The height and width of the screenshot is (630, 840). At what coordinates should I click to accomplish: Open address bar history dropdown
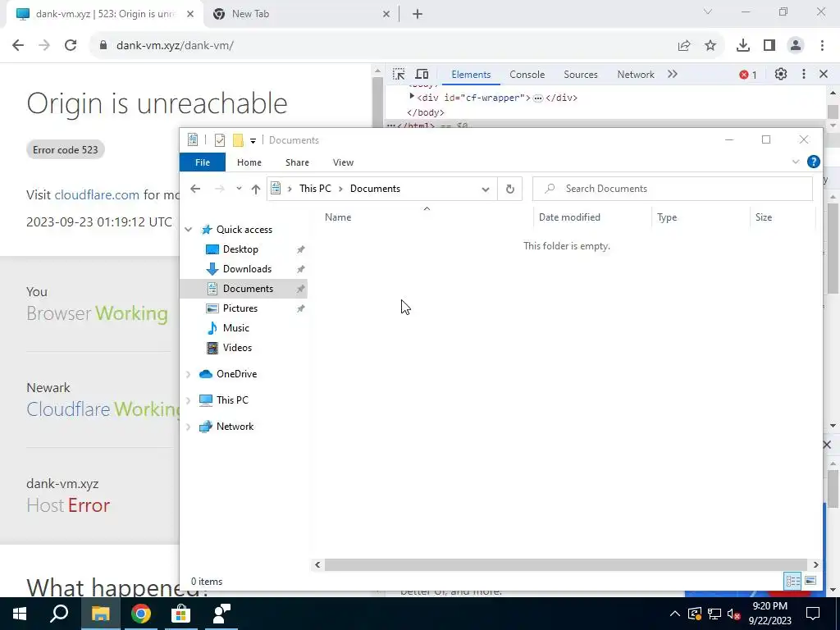486,189
